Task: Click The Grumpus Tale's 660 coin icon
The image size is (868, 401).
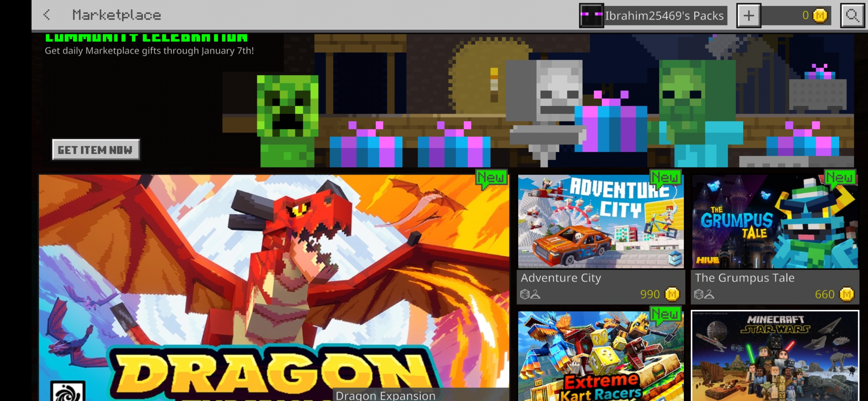Action: pyautogui.click(x=846, y=294)
